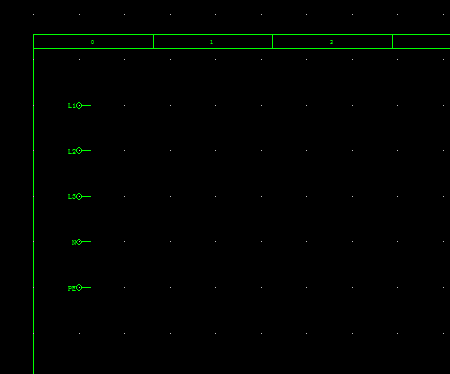Click the divider between columns 1 and 2

point(273,42)
